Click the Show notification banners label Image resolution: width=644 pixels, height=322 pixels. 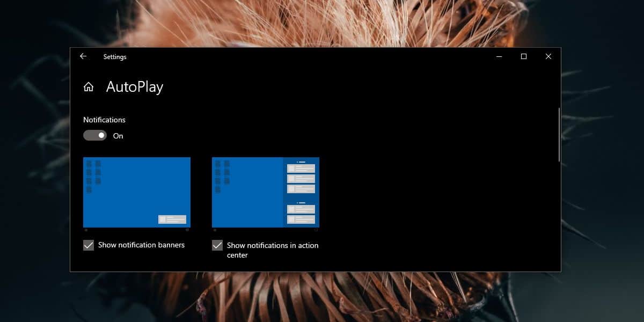click(x=141, y=245)
